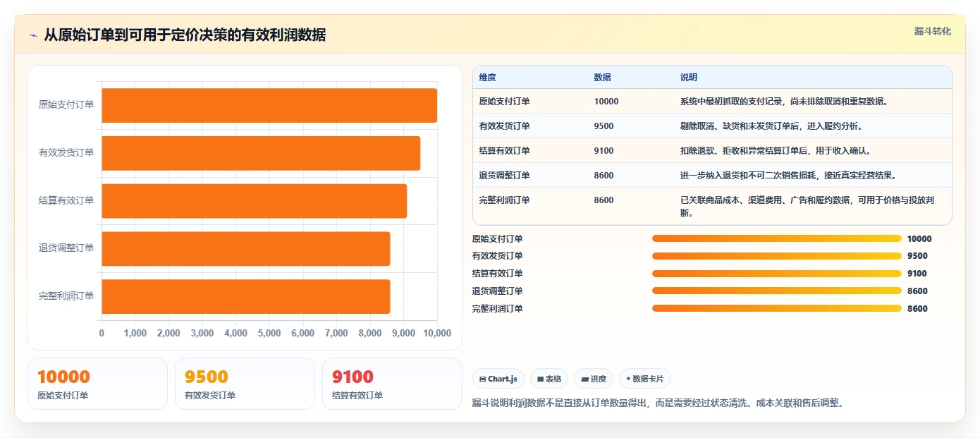Click the 9100 value beside the progress bar
980x438 pixels.
(917, 274)
